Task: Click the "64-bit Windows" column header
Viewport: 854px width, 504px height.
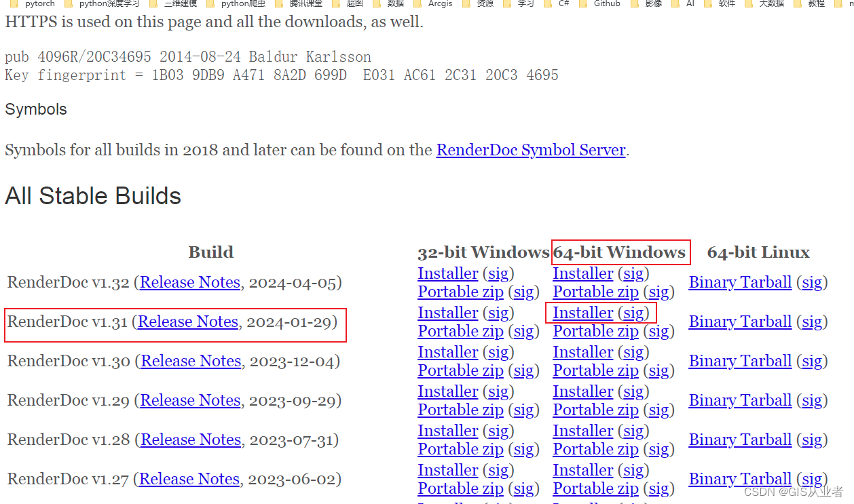Action: pyautogui.click(x=619, y=252)
